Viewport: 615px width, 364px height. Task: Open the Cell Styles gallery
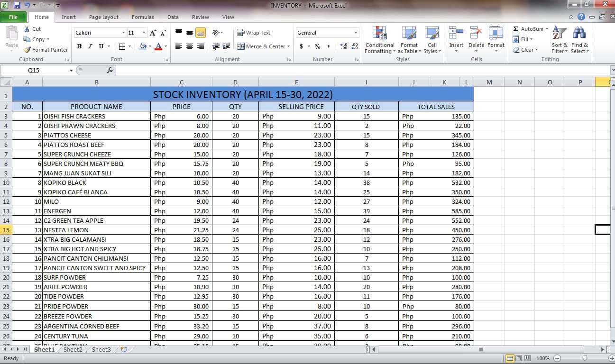click(x=432, y=40)
